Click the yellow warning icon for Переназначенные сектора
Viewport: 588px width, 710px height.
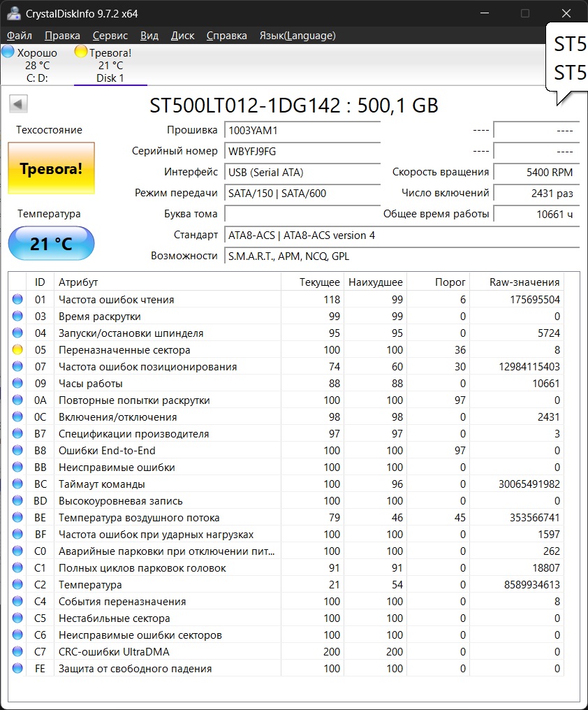click(x=17, y=349)
